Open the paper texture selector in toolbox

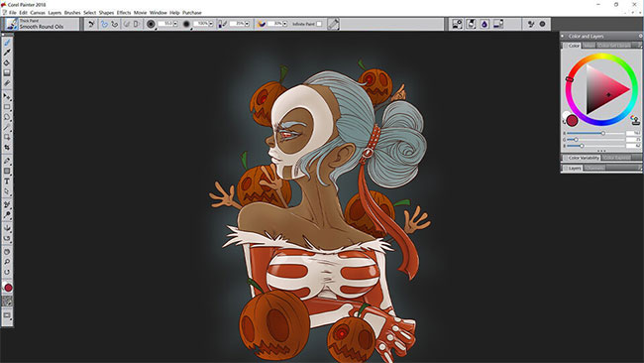[7, 302]
